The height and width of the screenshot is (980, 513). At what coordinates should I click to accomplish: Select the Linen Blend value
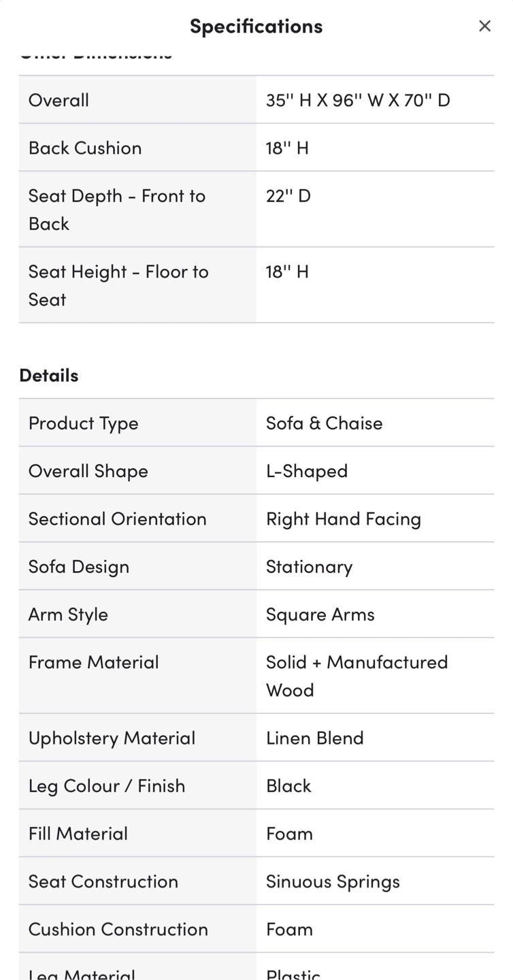(x=315, y=738)
